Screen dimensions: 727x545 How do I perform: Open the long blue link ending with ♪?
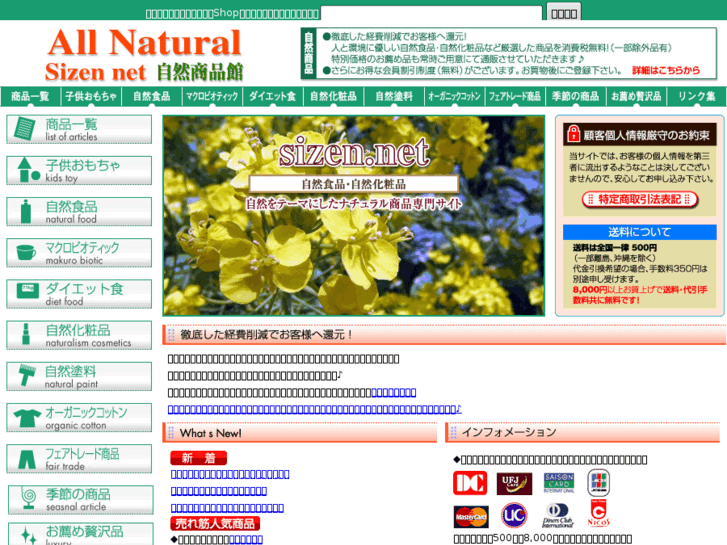point(315,410)
